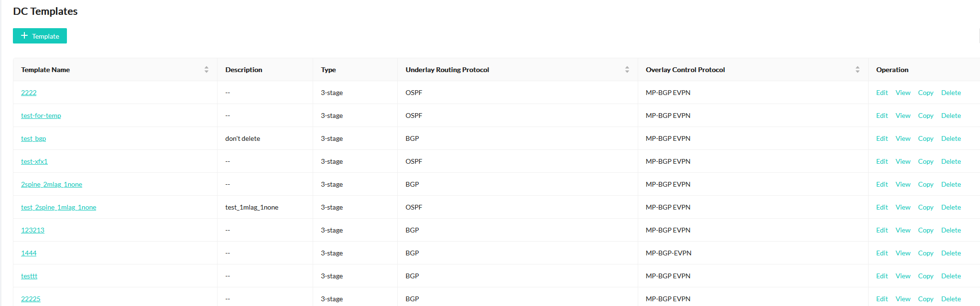Open test_2spine_1mlag_1none template link
Screen dimensions: 980x306
click(58, 207)
